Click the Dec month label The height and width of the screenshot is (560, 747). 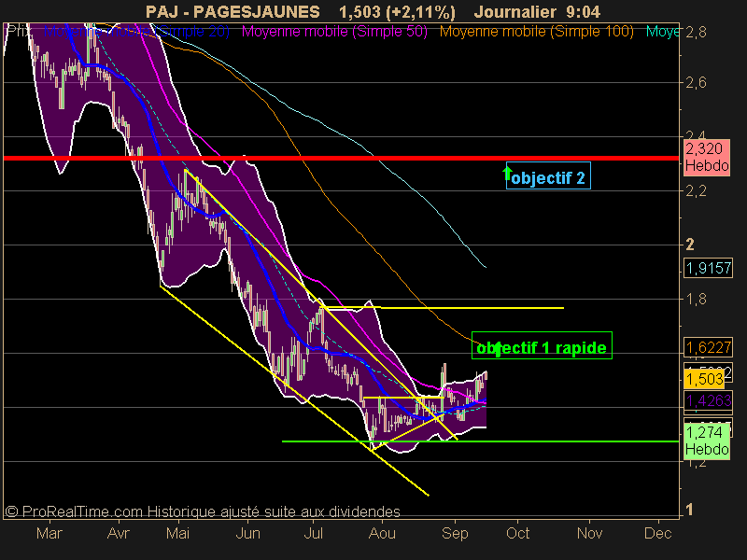pos(658,533)
